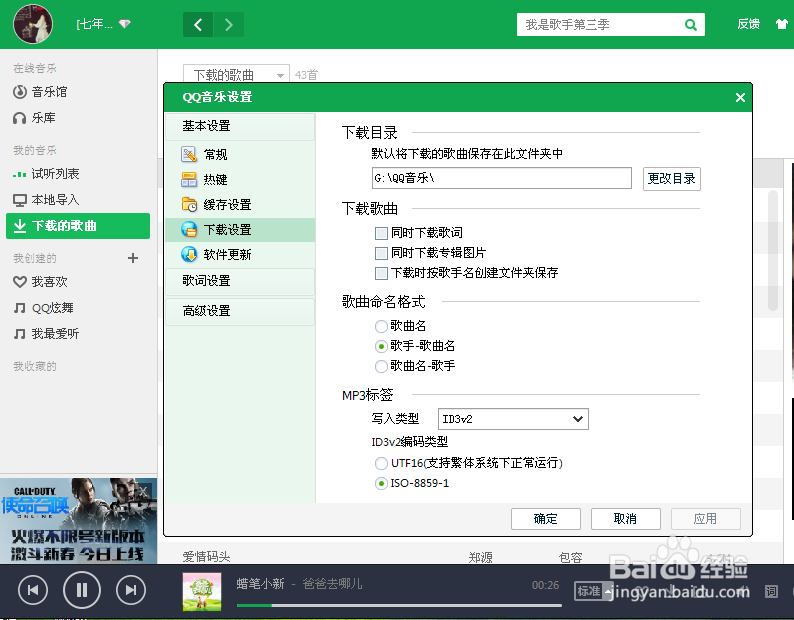Seek in the song progress bar
Image resolution: width=794 pixels, height=620 pixels.
click(399, 605)
